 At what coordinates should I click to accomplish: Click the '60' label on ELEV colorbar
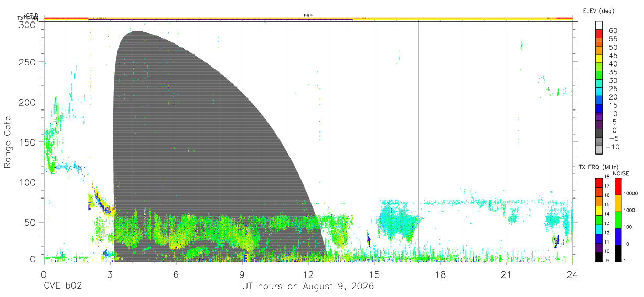tap(613, 30)
